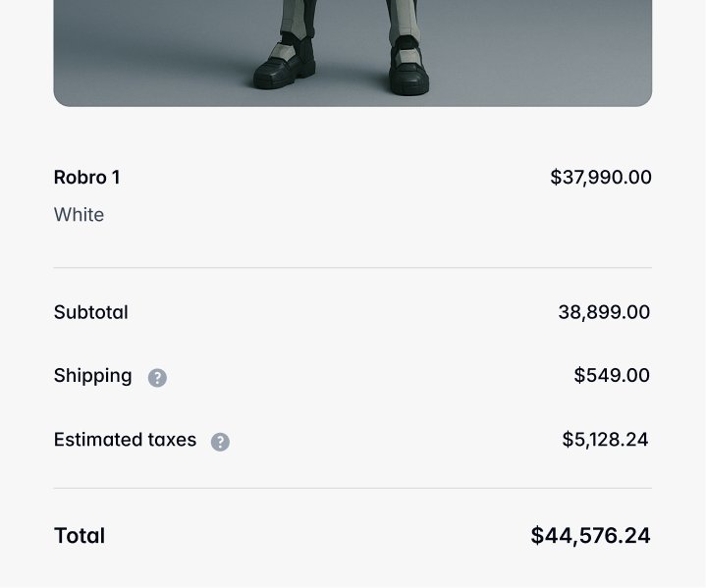Click the Shipping label text

click(x=92, y=376)
